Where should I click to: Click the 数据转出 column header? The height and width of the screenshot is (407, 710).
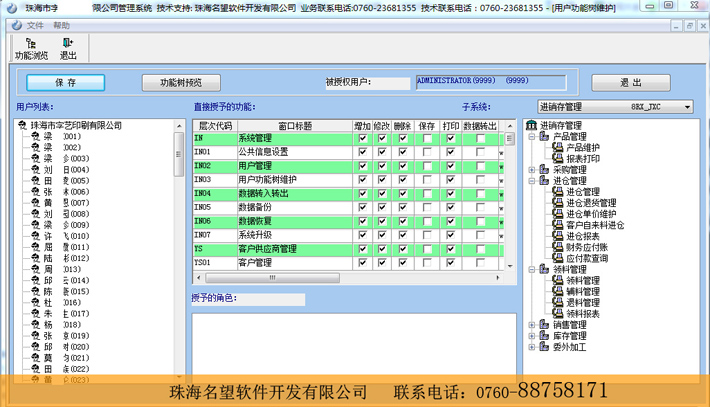tap(480, 126)
